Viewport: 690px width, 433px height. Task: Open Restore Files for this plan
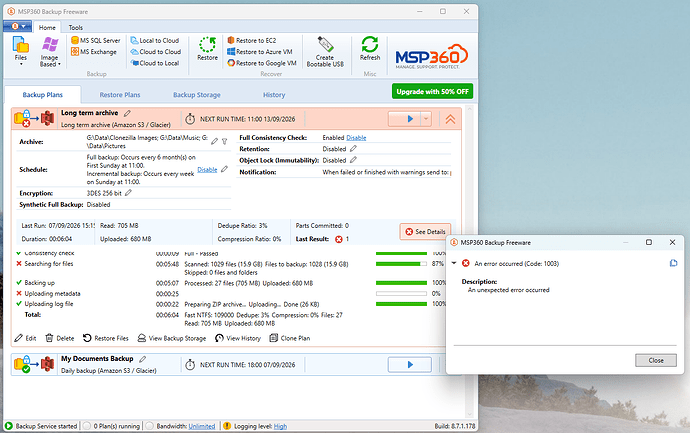[x=106, y=338]
